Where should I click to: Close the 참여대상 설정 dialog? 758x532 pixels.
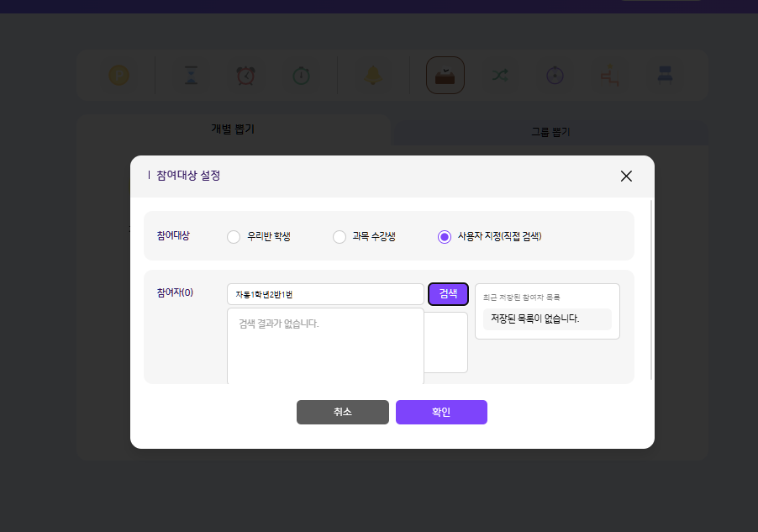(x=626, y=176)
